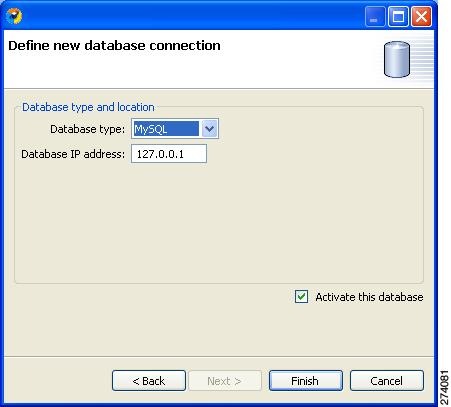Minimize the dialog window

click(375, 16)
